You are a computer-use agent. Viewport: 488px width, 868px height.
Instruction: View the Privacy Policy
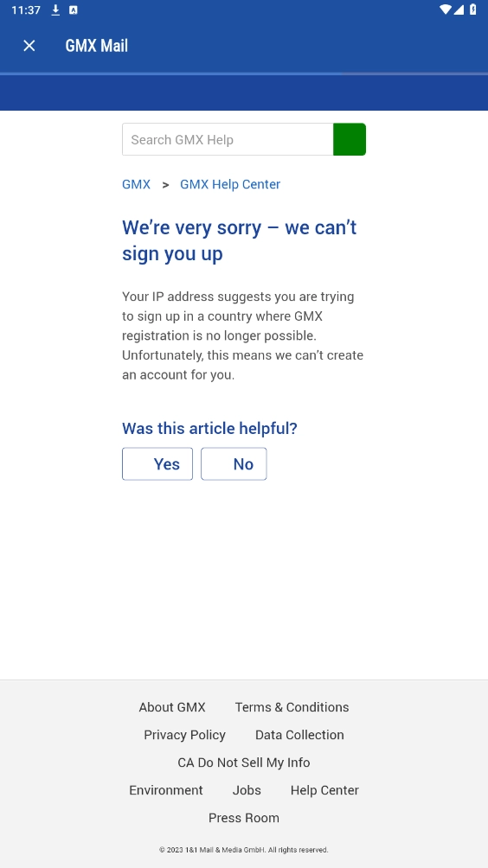pyautogui.click(x=184, y=735)
